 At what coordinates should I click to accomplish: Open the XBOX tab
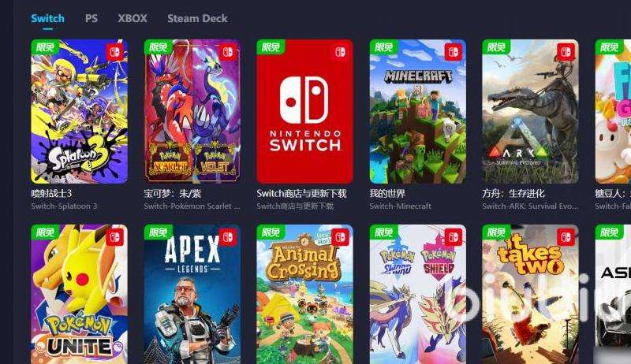coord(133,18)
